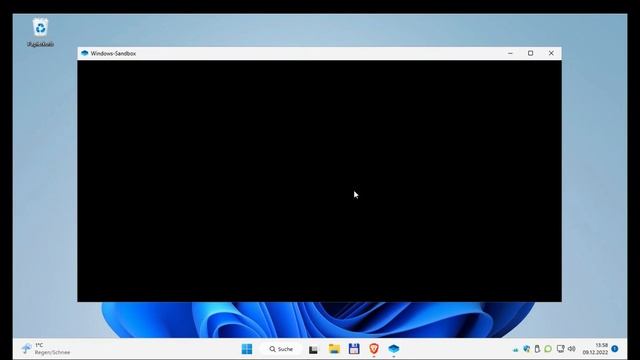640x360 pixels.
Task: Click the leftmost blue tray icon
Action: tap(516, 350)
